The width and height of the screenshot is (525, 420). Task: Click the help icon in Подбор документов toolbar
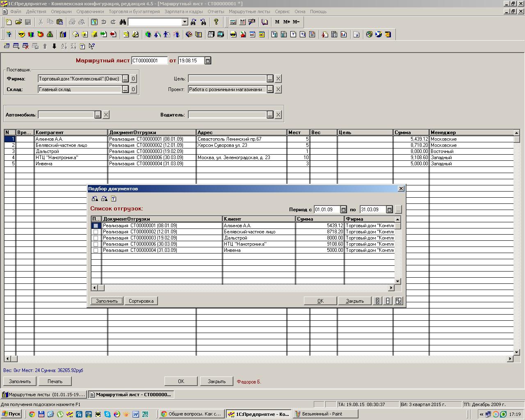pos(114,199)
